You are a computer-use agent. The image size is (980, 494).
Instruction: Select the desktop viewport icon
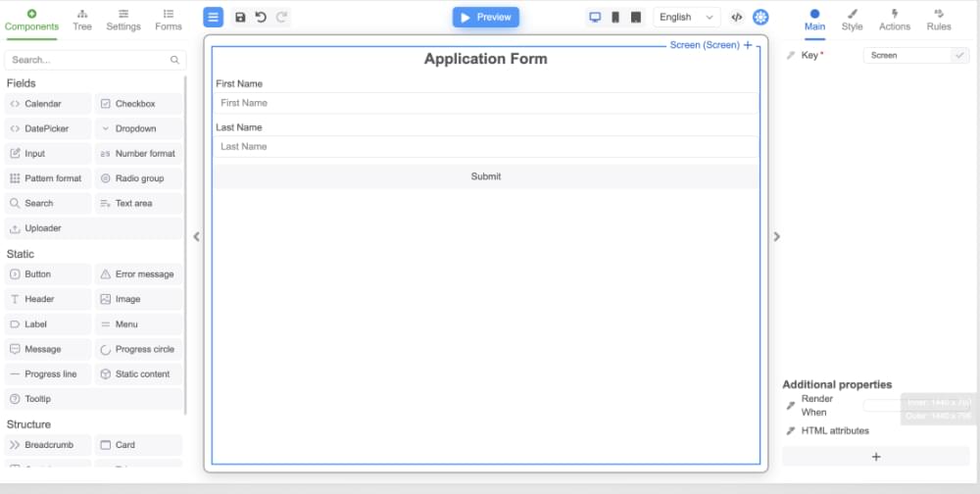(x=595, y=17)
